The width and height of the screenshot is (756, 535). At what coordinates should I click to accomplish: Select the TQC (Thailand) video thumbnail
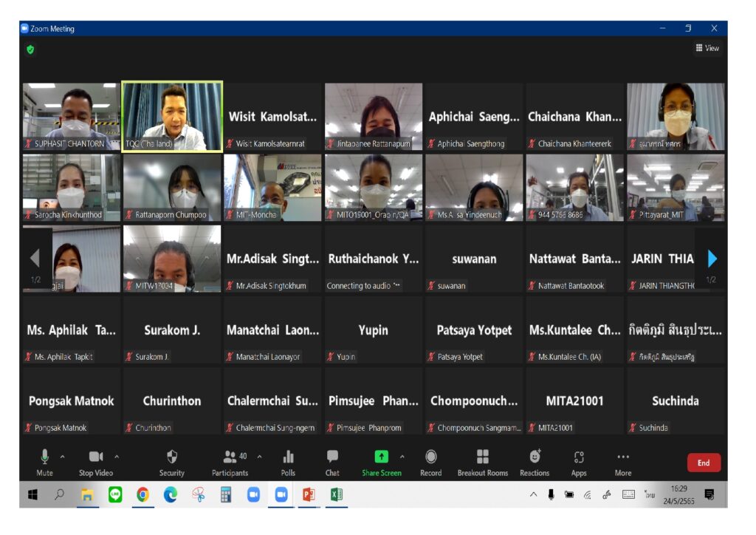point(172,116)
